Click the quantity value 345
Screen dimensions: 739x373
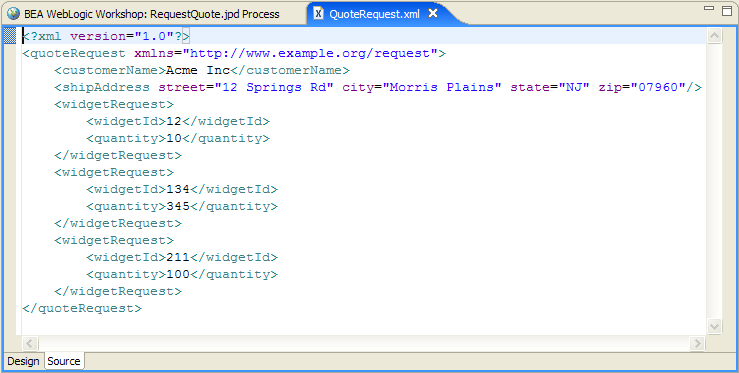coord(178,206)
